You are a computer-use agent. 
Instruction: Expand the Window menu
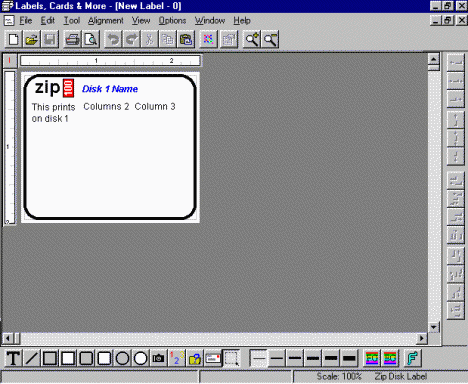210,21
